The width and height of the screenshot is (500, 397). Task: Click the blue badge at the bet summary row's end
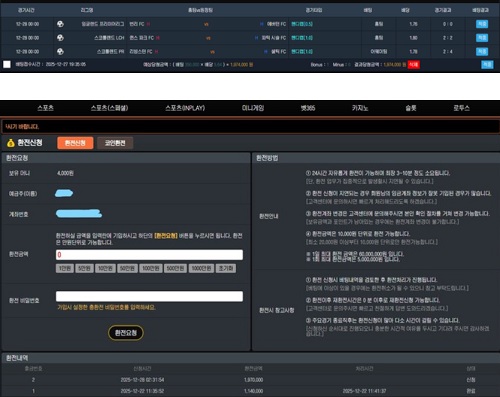click(x=487, y=65)
